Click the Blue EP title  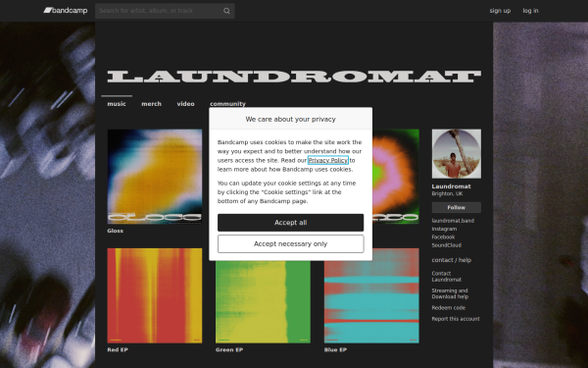pos(335,349)
